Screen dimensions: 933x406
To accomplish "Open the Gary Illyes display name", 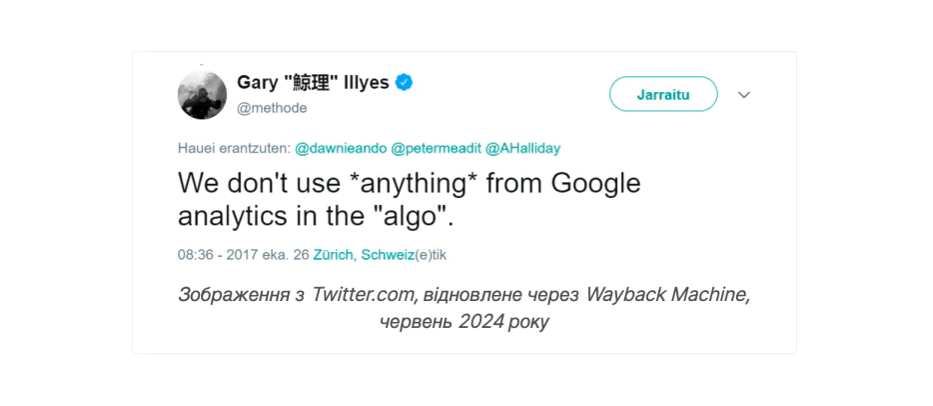I will tap(313, 82).
